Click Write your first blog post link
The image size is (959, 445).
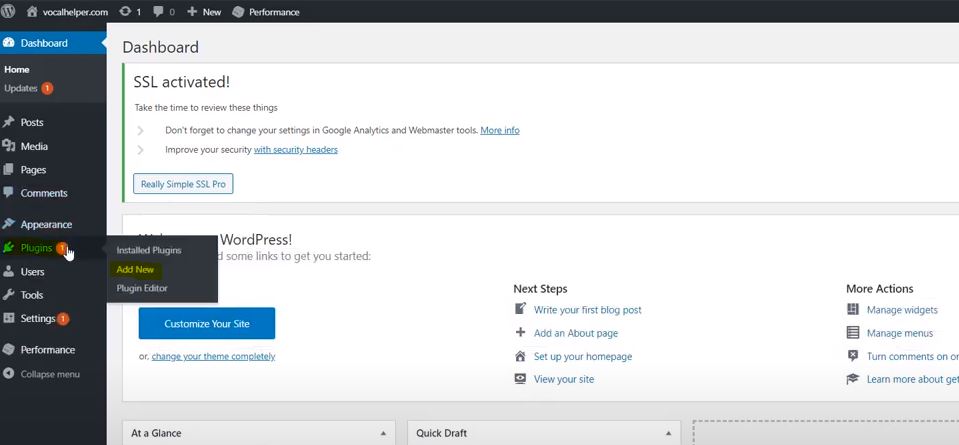588,310
